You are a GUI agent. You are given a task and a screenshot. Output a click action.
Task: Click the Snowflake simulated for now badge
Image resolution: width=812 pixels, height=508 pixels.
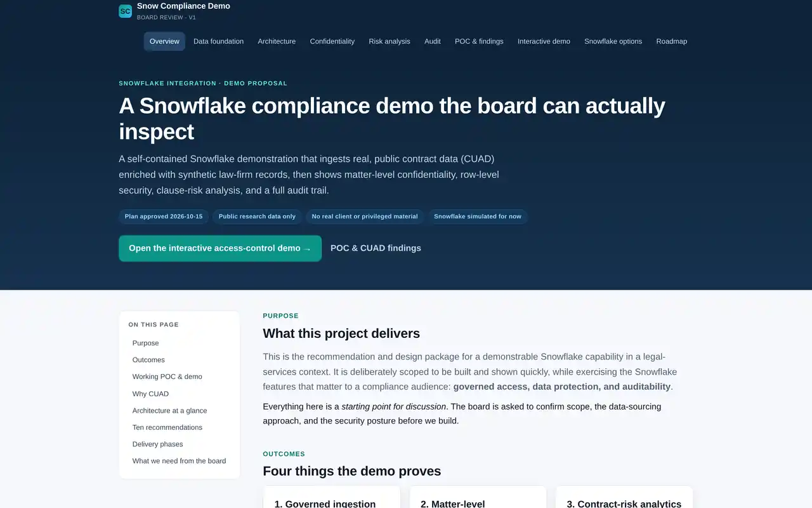[478, 217]
